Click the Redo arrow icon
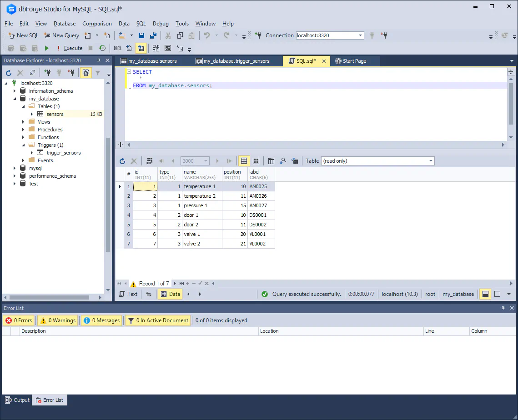Image resolution: width=518 pixels, height=420 pixels. tap(226, 35)
